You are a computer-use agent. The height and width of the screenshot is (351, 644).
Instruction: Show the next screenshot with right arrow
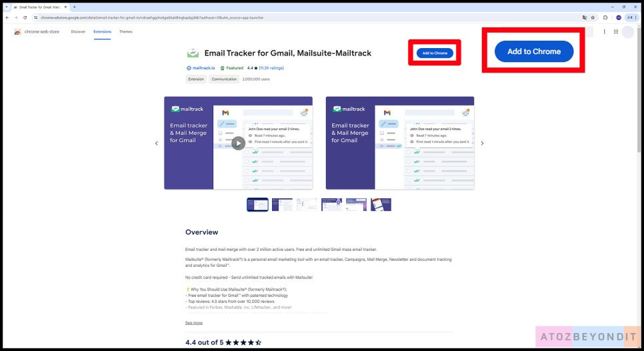point(482,143)
